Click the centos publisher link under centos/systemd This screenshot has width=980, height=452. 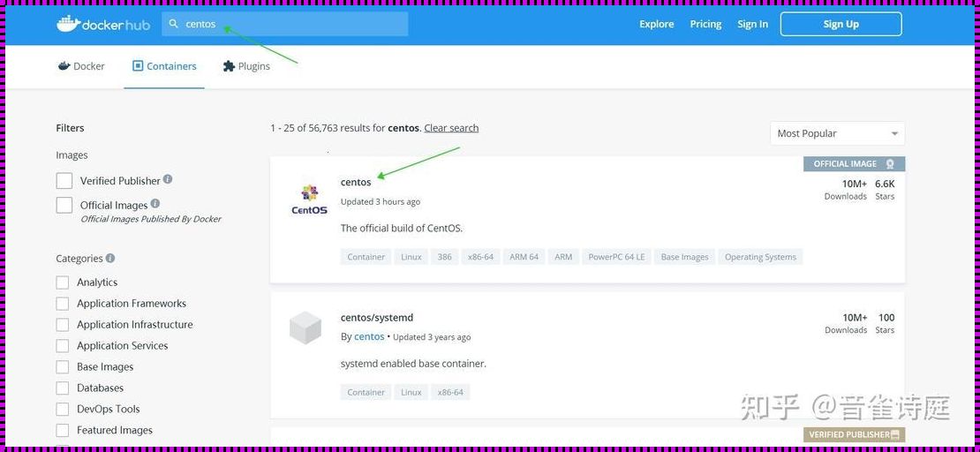(369, 336)
